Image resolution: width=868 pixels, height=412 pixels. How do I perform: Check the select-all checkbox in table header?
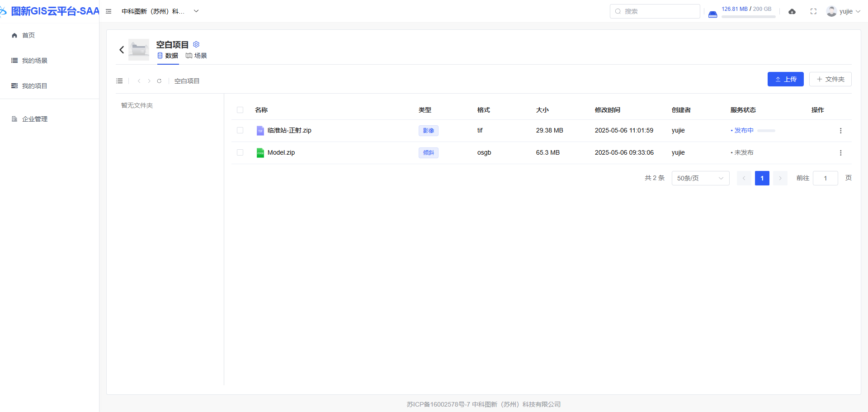pos(240,110)
